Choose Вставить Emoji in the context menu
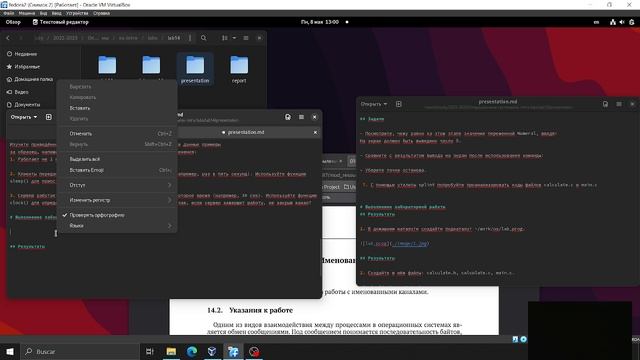 coord(117,170)
